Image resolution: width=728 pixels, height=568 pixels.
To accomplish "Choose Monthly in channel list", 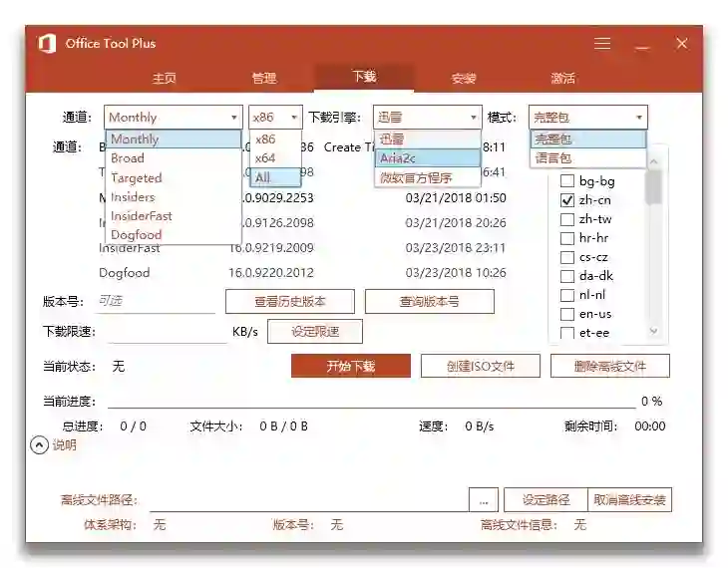I will coord(174,139).
